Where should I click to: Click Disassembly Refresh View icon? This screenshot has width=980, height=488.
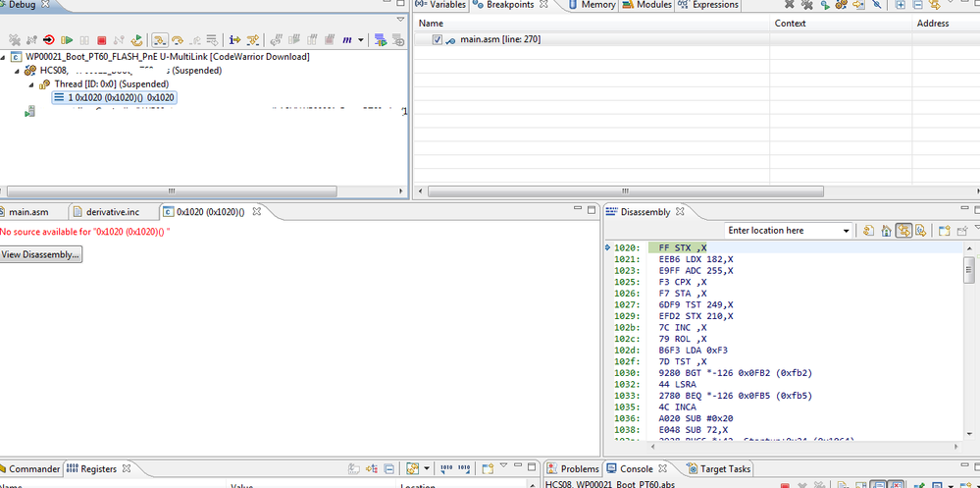(868, 231)
